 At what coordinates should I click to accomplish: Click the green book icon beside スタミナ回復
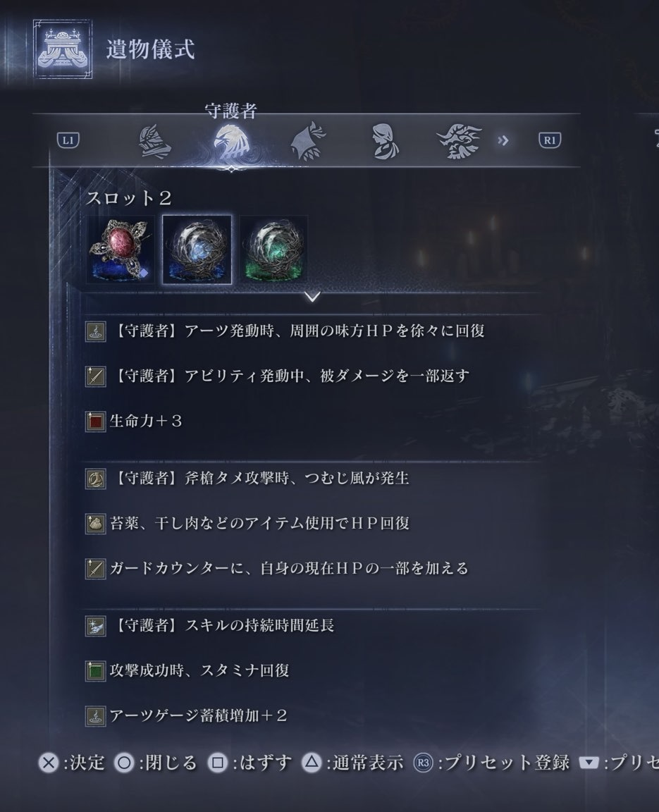[x=95, y=670]
